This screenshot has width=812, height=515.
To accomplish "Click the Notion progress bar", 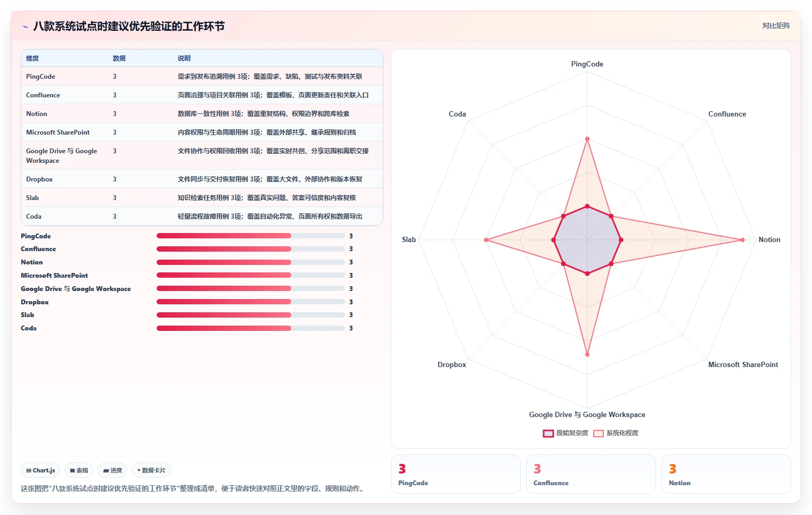I will (251, 262).
